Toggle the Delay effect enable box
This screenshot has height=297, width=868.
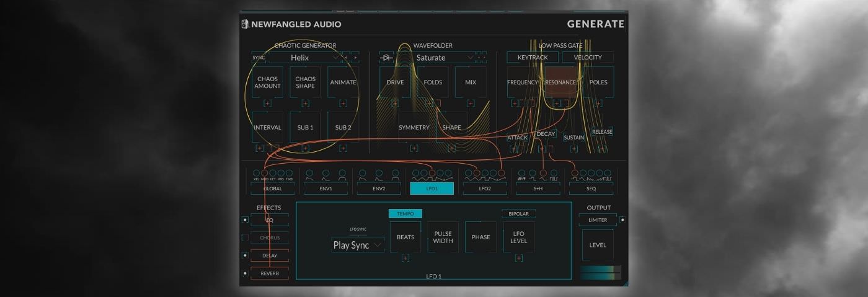245,255
